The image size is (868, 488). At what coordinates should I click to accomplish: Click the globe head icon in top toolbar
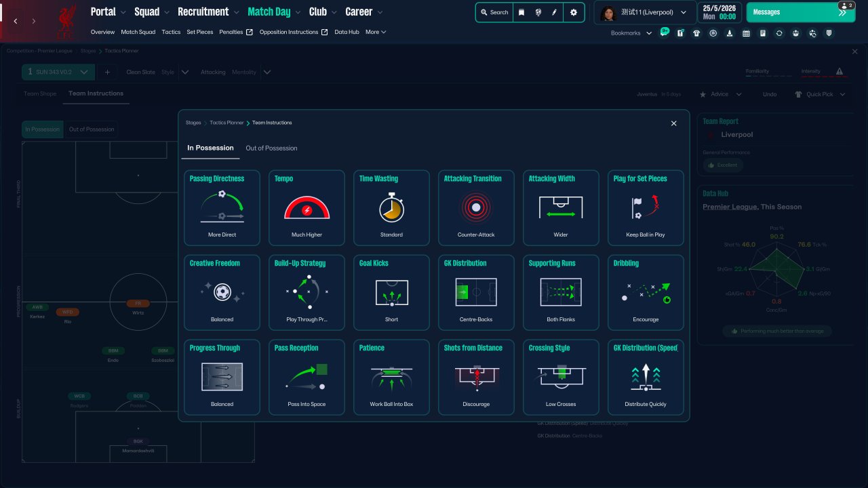(538, 12)
